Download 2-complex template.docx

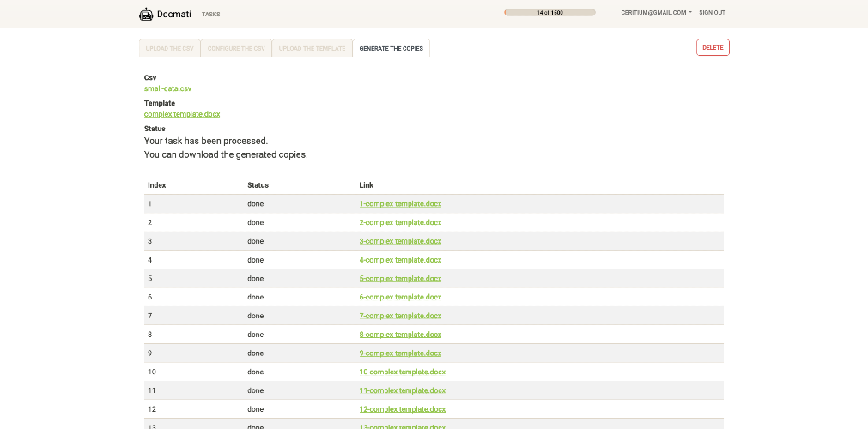[x=400, y=222]
